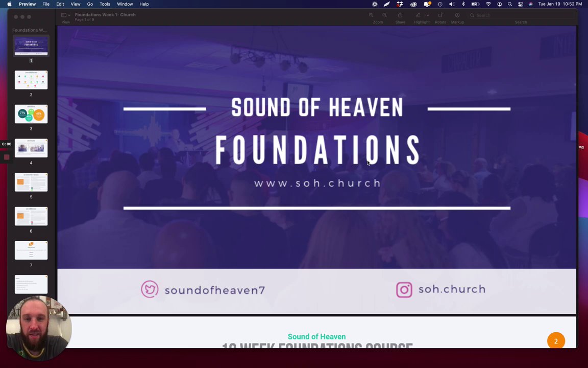Select page 4 thumbnail in sidebar
Image resolution: width=588 pixels, height=368 pixels.
click(31, 148)
